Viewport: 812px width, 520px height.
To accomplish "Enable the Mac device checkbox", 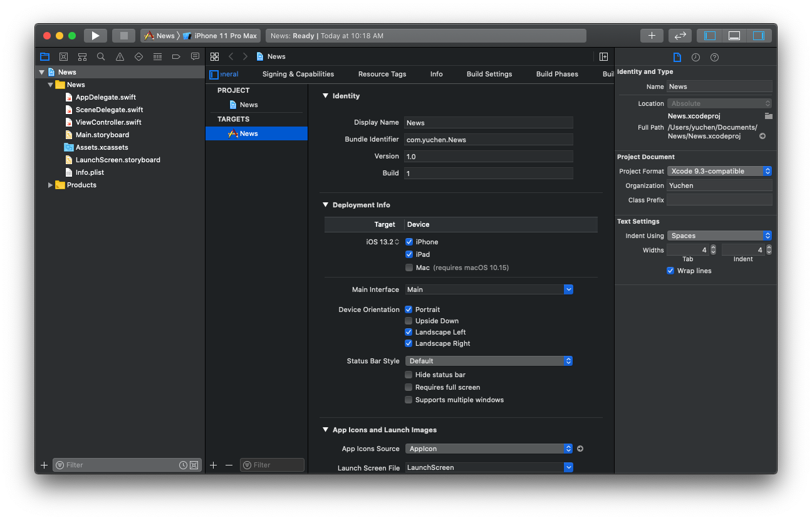I will (409, 268).
